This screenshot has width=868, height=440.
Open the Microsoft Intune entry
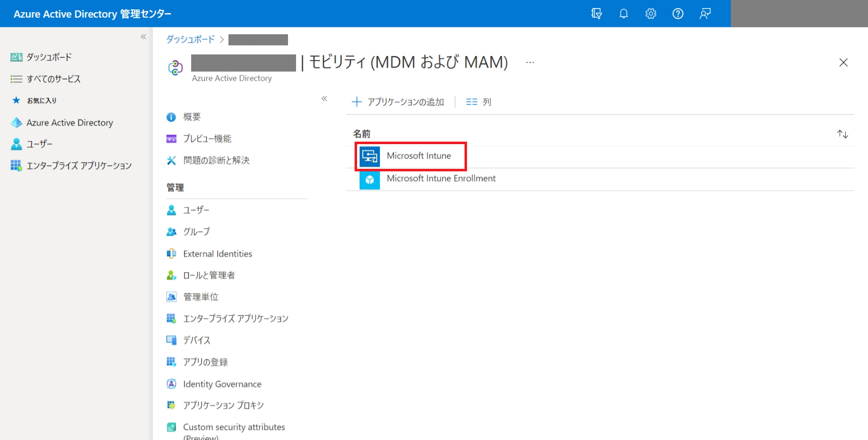point(419,156)
